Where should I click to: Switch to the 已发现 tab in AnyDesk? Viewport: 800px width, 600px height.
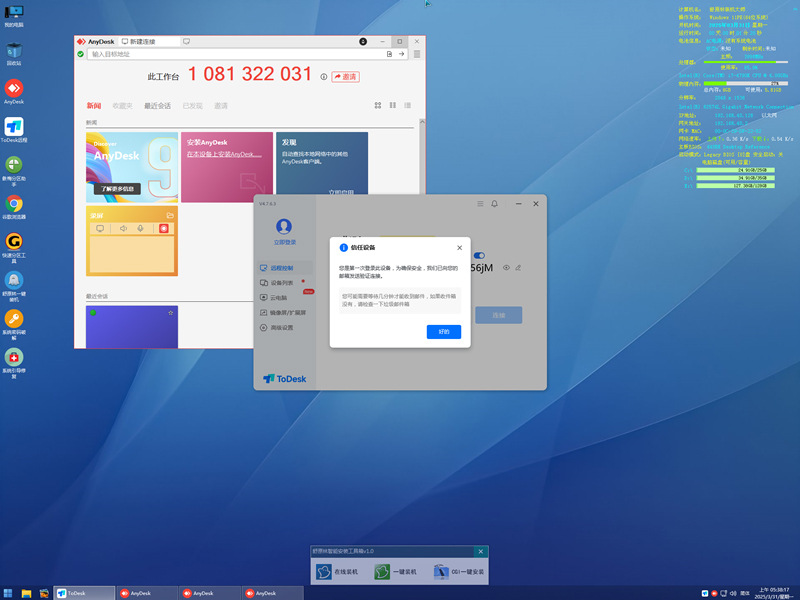pyautogui.click(x=193, y=106)
